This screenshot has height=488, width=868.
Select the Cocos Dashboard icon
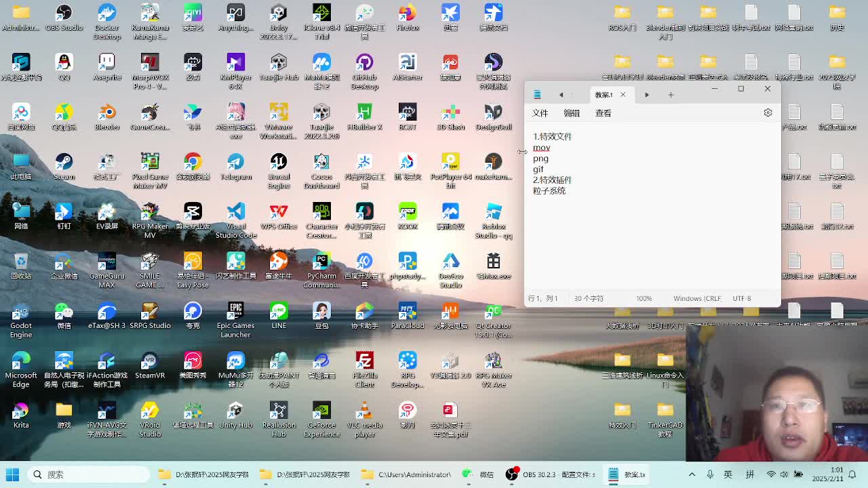[x=321, y=171]
